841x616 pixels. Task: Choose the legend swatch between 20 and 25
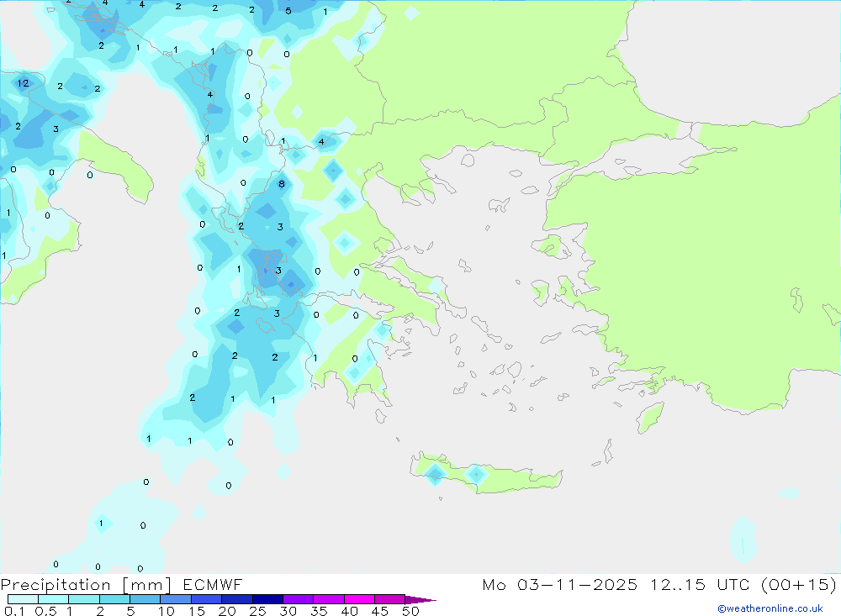pyautogui.click(x=237, y=599)
